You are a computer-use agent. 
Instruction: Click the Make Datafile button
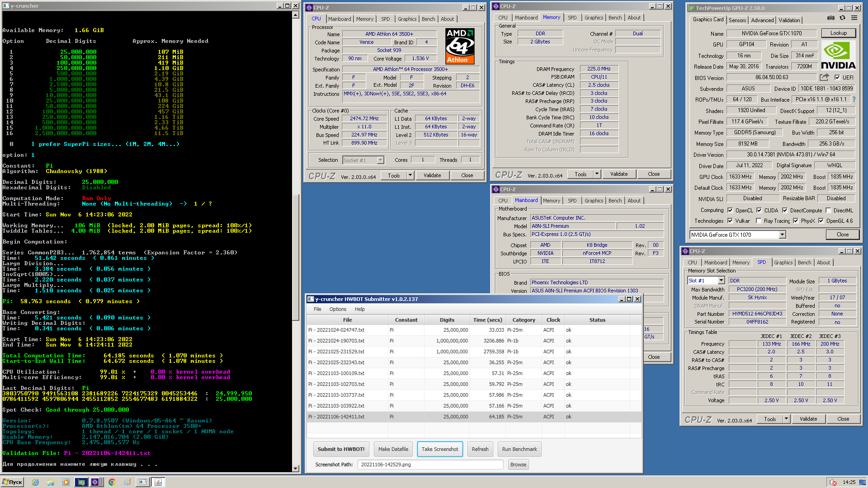coord(393,449)
